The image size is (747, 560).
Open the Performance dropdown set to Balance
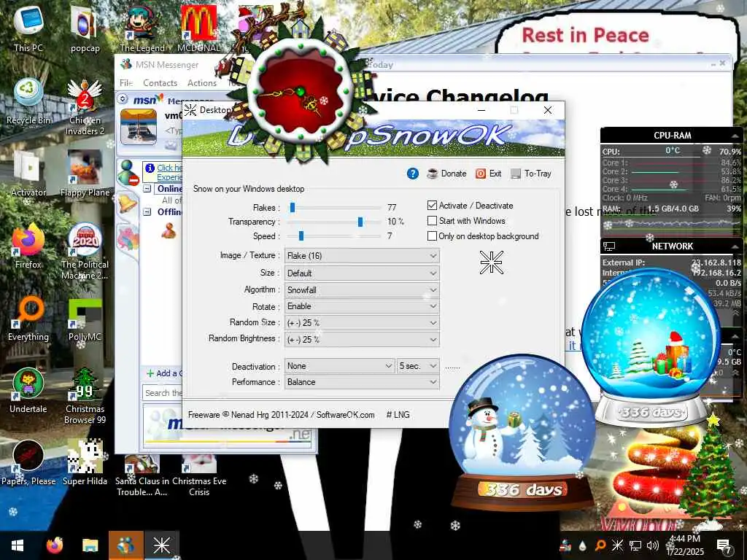(362, 382)
